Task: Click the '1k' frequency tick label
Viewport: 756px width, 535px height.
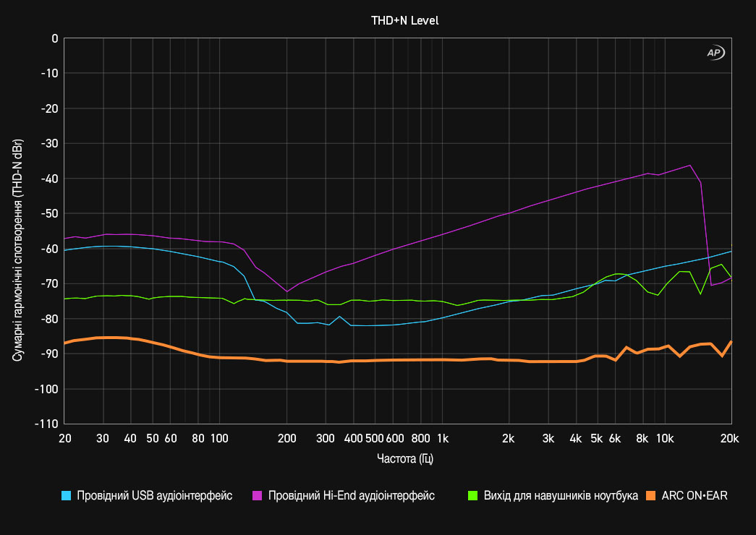Action: pyautogui.click(x=443, y=438)
